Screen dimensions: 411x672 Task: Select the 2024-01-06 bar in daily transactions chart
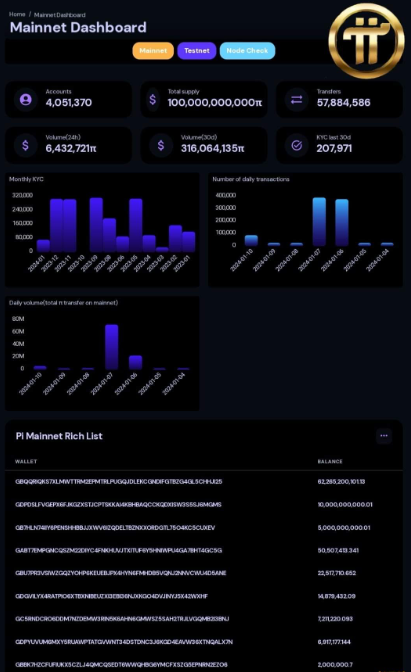click(342, 222)
